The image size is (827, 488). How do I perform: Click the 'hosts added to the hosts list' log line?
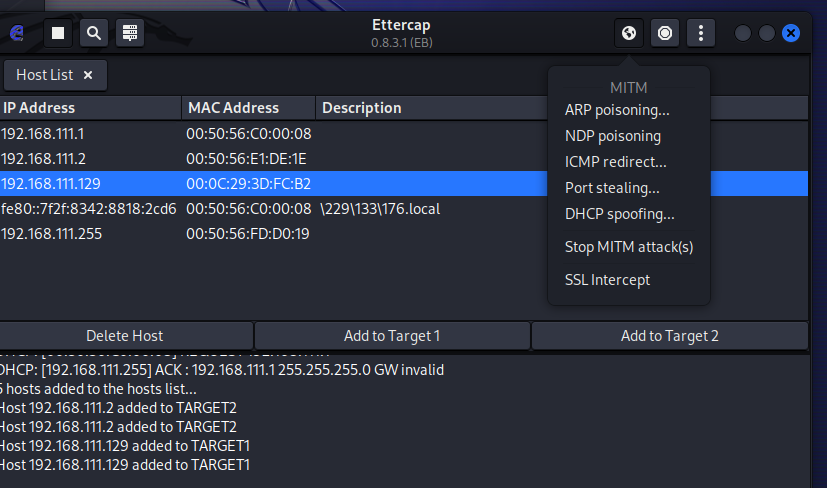pos(99,388)
